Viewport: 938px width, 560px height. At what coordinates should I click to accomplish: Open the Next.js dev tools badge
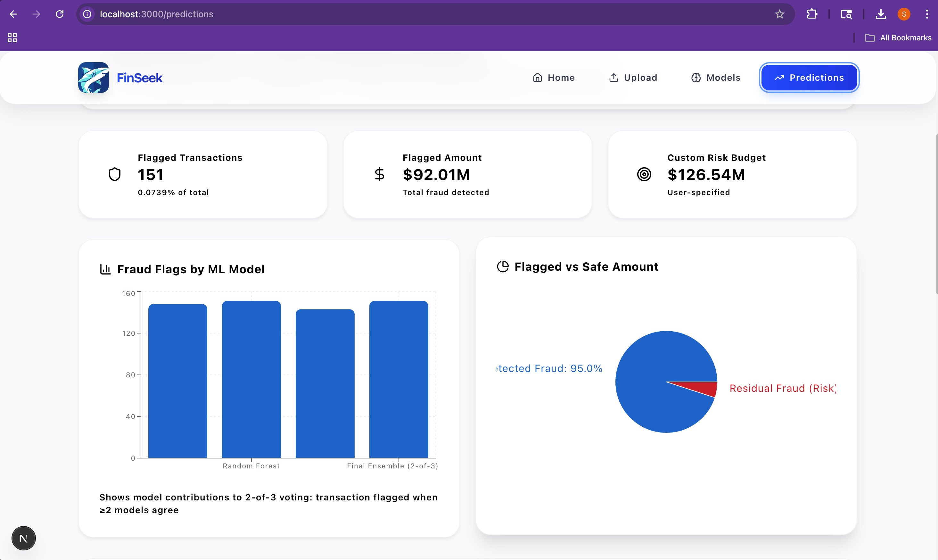coord(23,538)
